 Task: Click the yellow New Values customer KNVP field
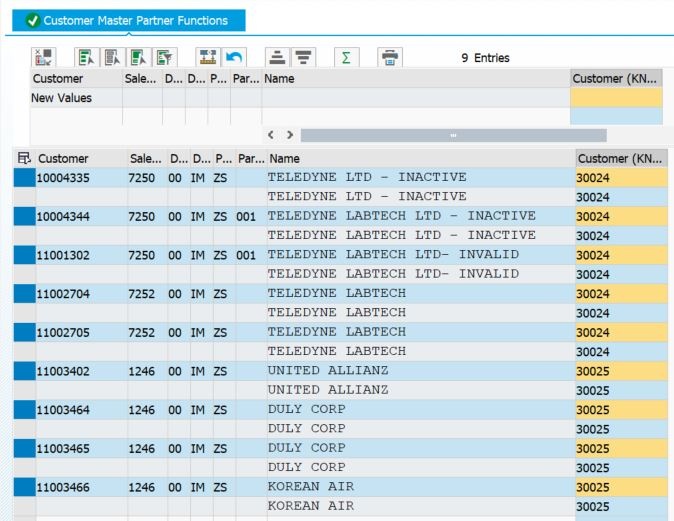[616, 98]
